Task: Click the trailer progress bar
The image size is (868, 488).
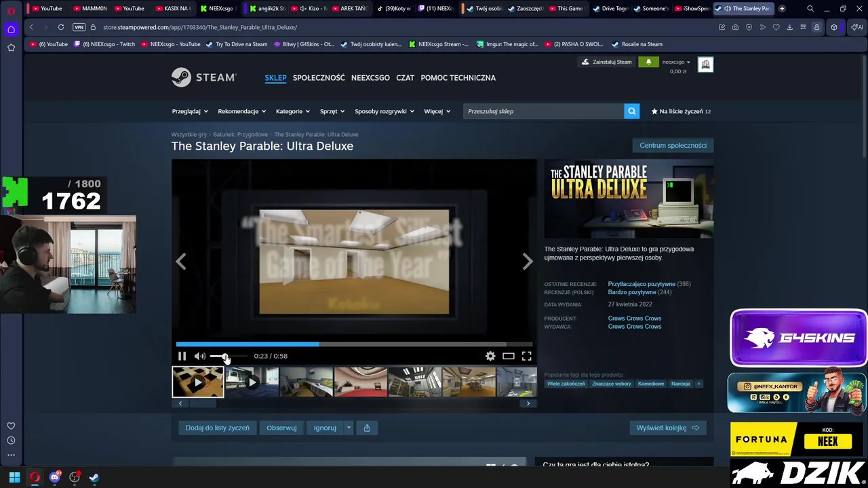Action: pyautogui.click(x=354, y=344)
